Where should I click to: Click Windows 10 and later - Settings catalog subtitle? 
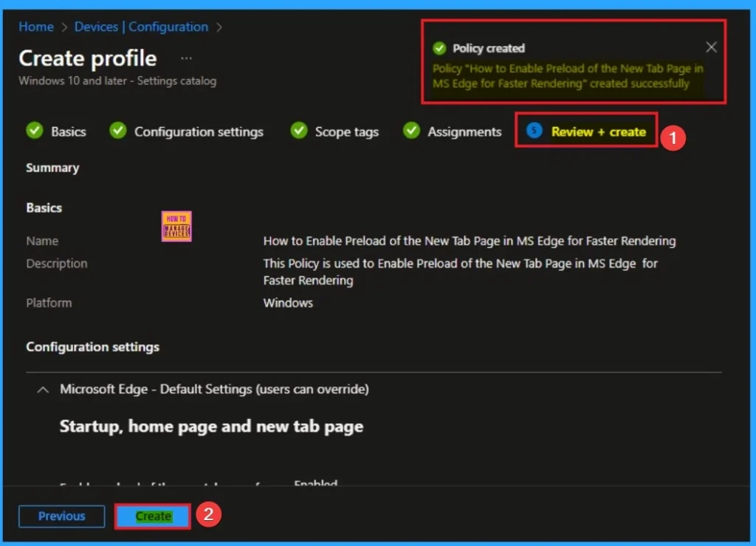117,81
